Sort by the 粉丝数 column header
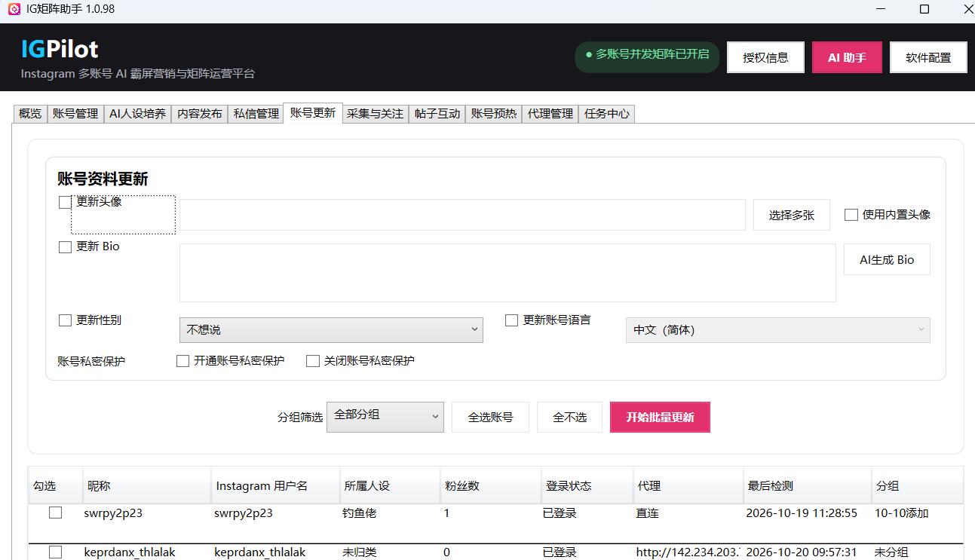 [491, 486]
